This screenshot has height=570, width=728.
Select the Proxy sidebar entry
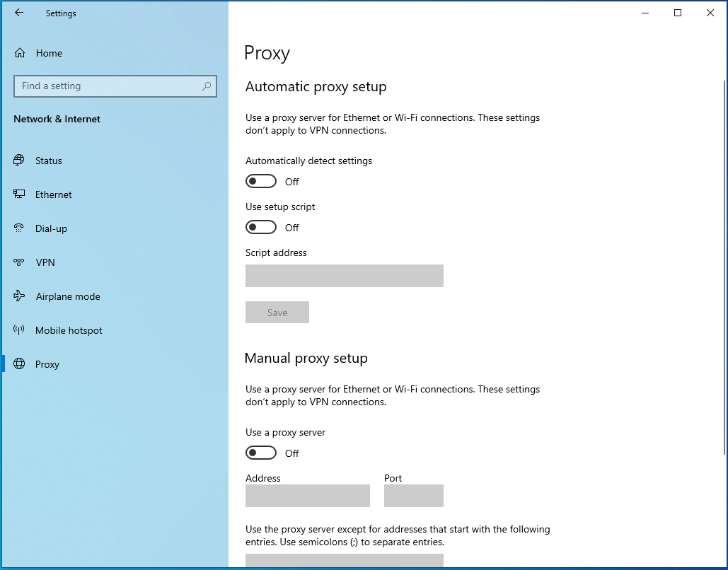(x=115, y=364)
